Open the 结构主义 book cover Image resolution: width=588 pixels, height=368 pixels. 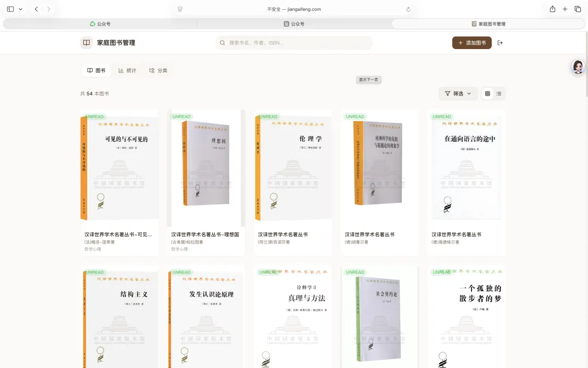[119, 317]
